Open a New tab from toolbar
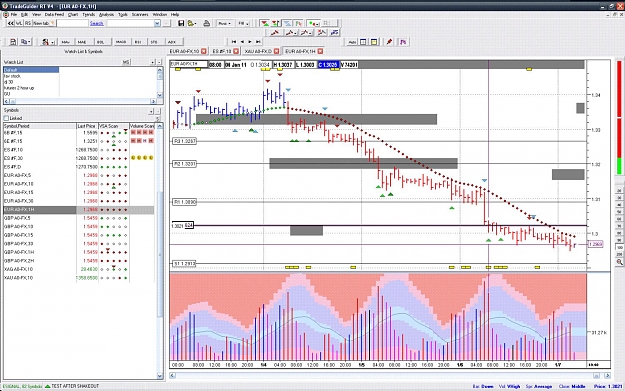Screen dimensions: 625x391 pos(44,24)
